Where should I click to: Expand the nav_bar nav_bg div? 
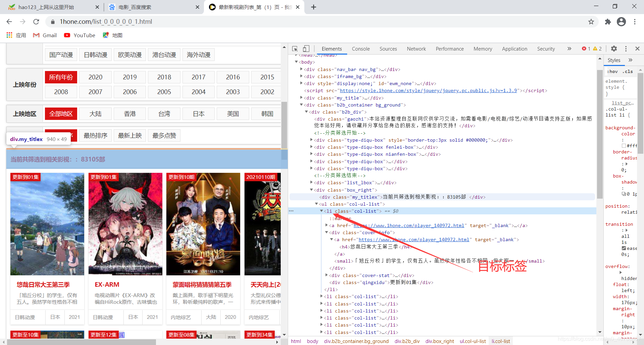(x=301, y=69)
